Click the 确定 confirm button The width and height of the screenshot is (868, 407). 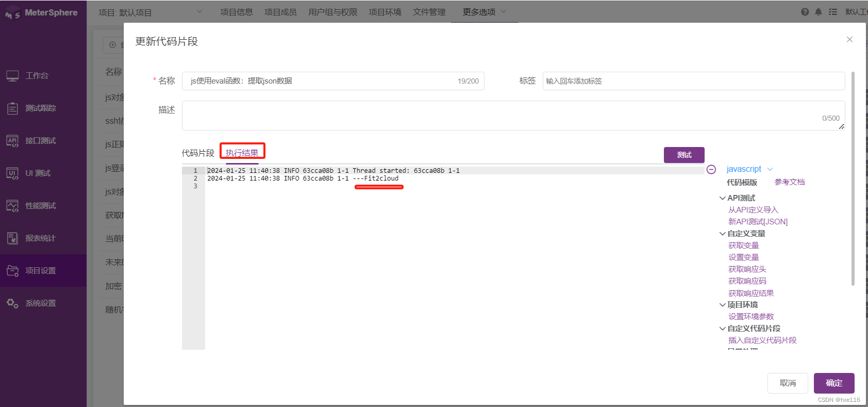[834, 383]
